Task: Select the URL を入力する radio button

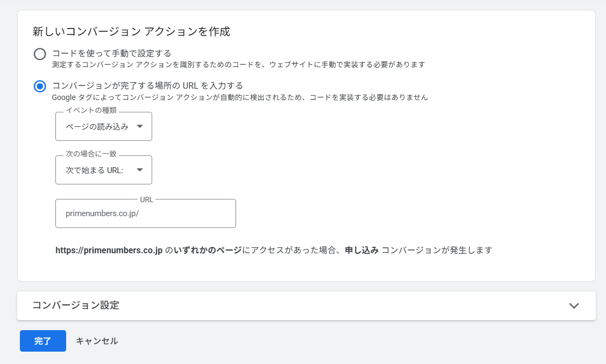Action: (40, 86)
